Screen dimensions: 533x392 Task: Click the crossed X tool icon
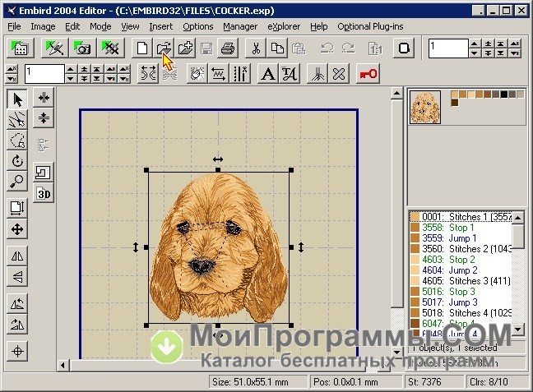(339, 74)
